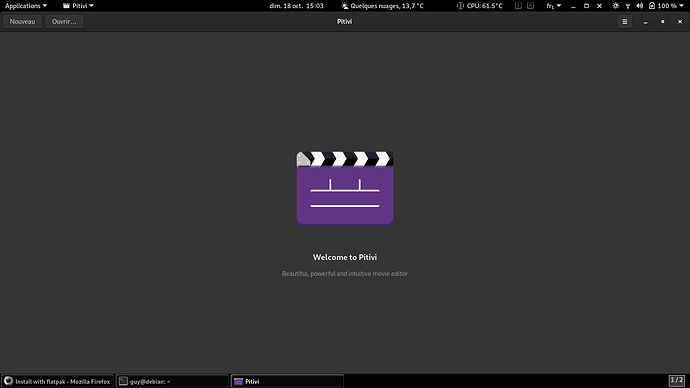The height and width of the screenshot is (388, 690).
Task: Click the CPU temperature indicator
Action: [x=480, y=6]
